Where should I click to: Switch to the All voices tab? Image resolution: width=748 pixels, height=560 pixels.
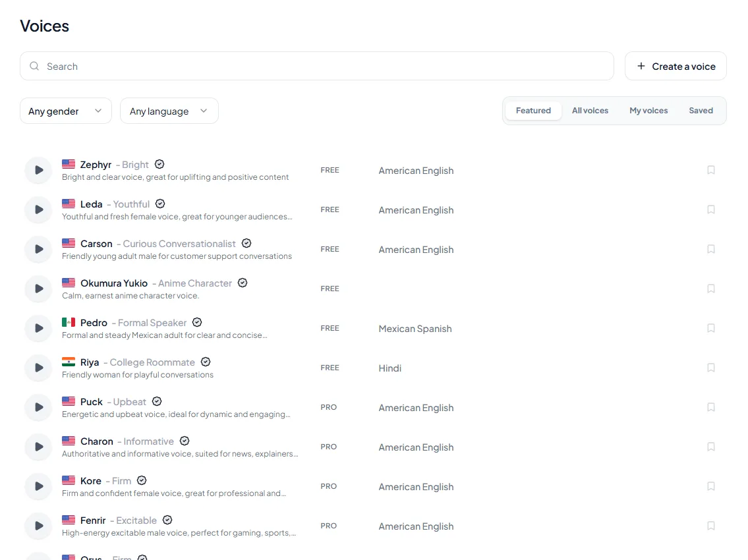590,111
